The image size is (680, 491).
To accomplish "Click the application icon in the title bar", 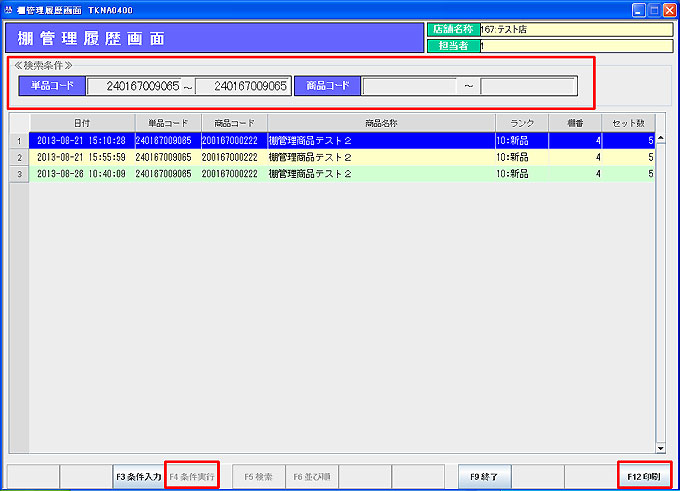I will pos(10,9).
